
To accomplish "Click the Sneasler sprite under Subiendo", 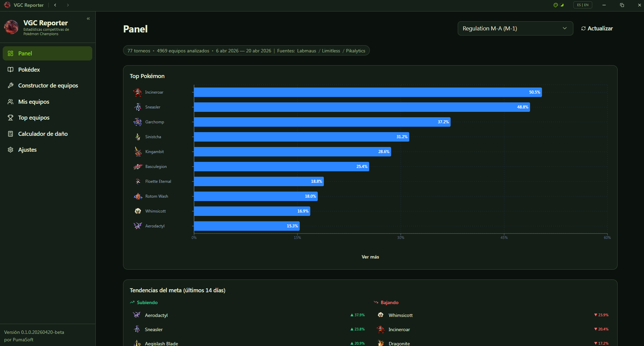I will tap(137, 329).
